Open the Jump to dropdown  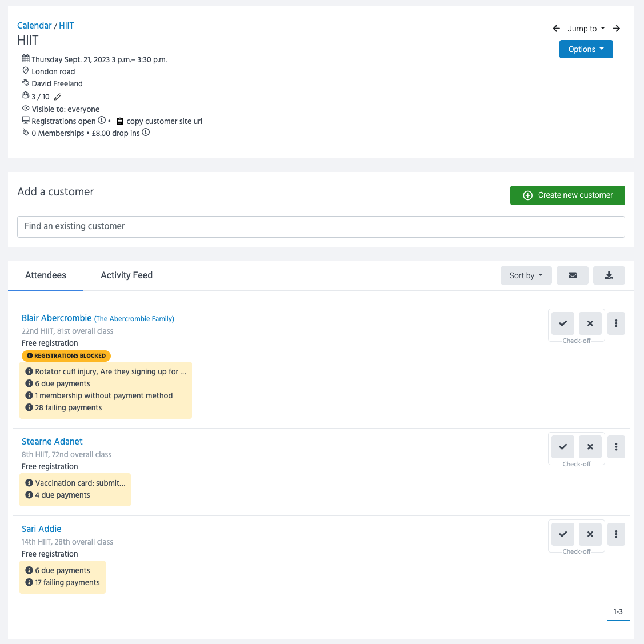[x=586, y=29]
